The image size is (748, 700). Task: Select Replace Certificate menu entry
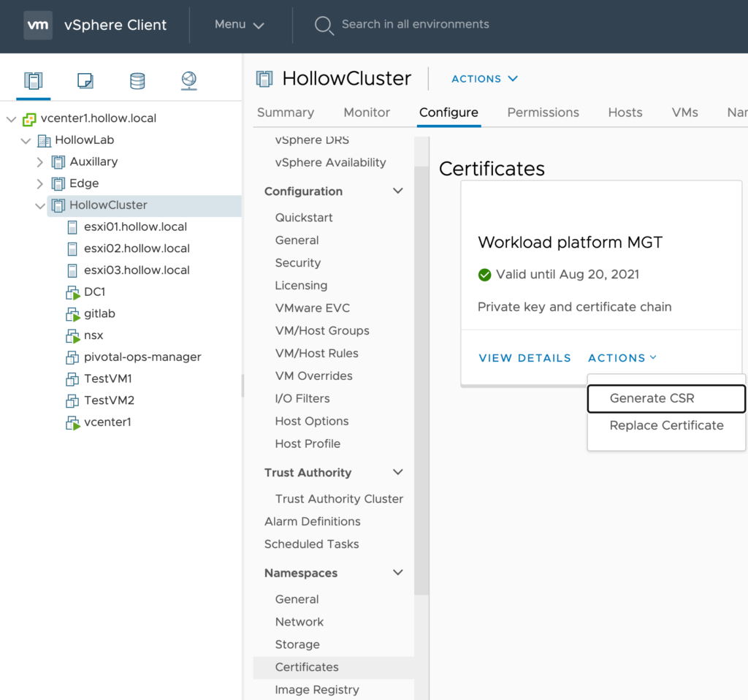tap(666, 425)
